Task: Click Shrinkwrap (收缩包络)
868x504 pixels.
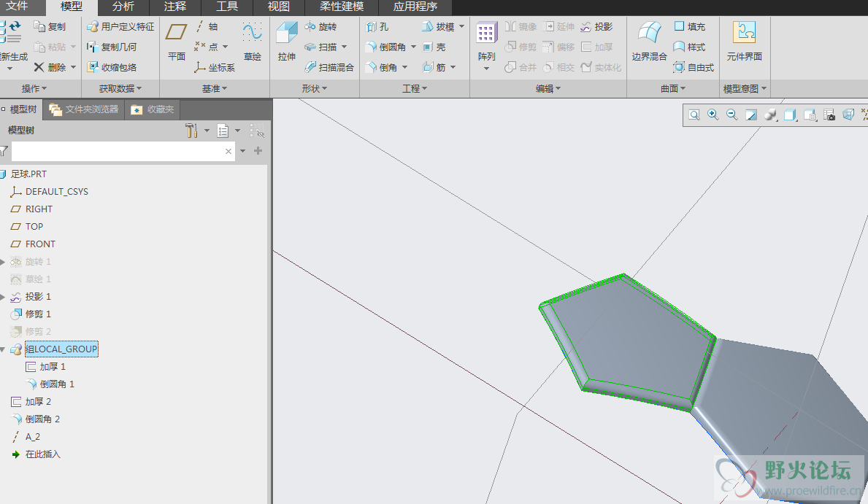Action: coord(112,68)
